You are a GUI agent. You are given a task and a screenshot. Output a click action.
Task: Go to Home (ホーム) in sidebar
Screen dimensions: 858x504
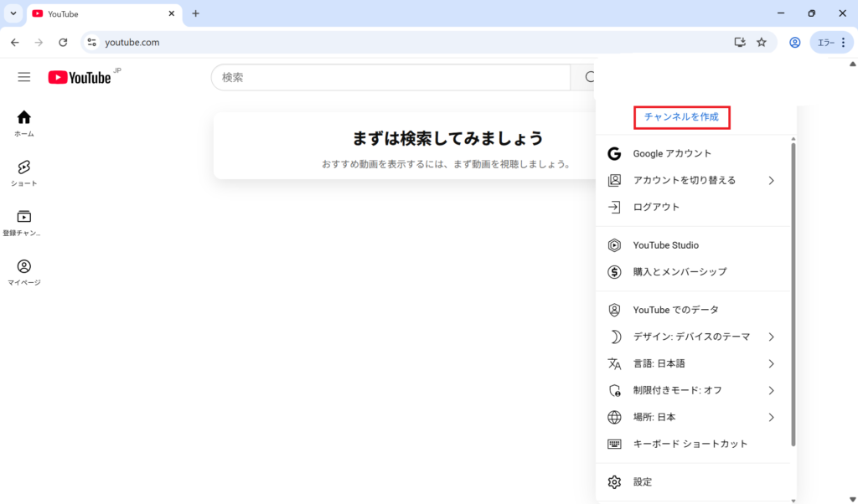point(24,124)
